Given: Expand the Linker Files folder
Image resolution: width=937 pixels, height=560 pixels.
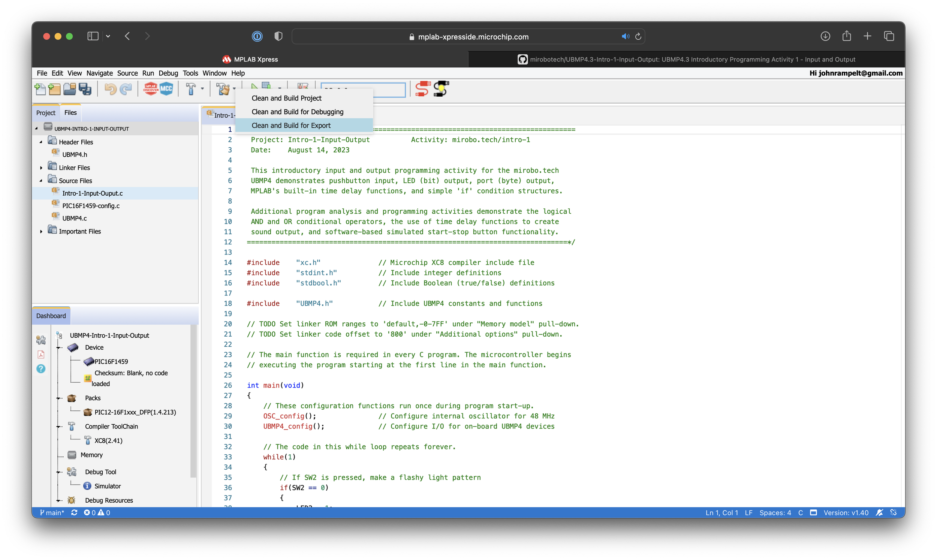Looking at the screenshot, I should (x=41, y=168).
